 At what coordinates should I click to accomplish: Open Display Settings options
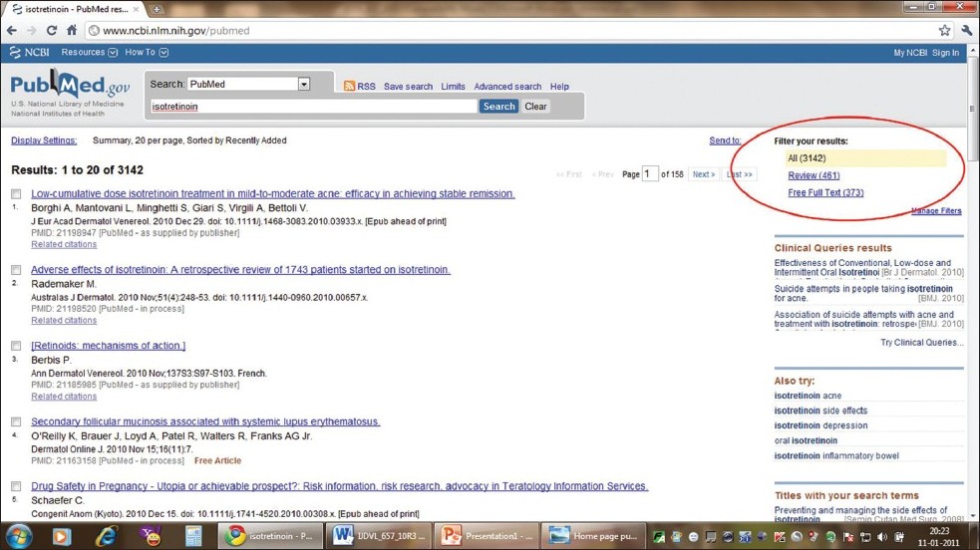click(x=44, y=140)
